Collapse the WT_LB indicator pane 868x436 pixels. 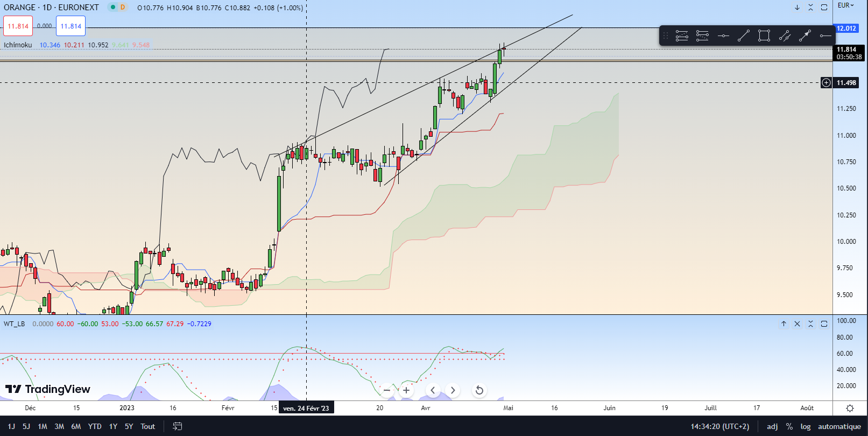click(x=810, y=324)
